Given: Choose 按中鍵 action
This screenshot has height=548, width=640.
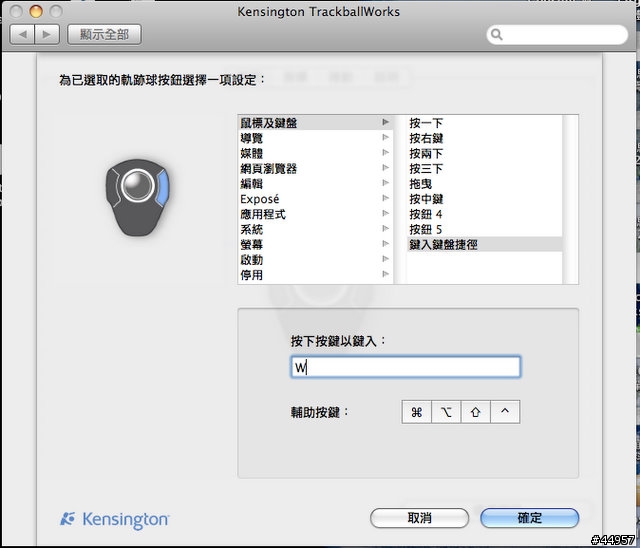Looking at the screenshot, I should coord(484,199).
